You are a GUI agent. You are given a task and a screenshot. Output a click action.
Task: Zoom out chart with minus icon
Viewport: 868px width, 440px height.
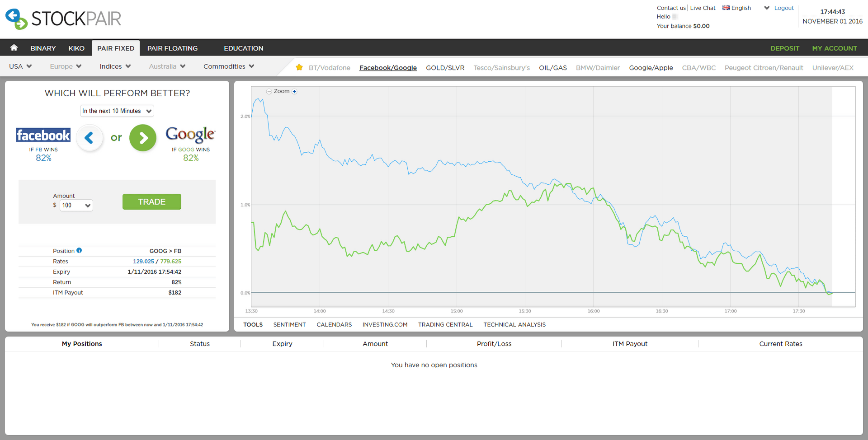[269, 91]
